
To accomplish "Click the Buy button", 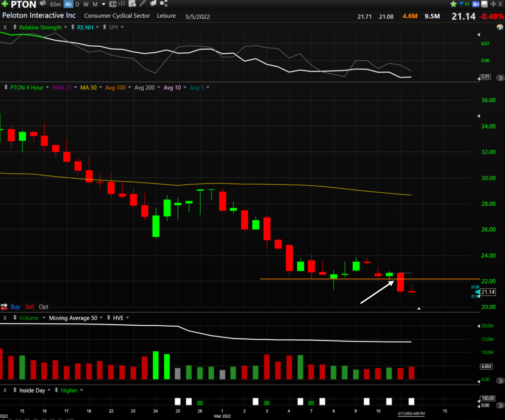I will coord(15,307).
